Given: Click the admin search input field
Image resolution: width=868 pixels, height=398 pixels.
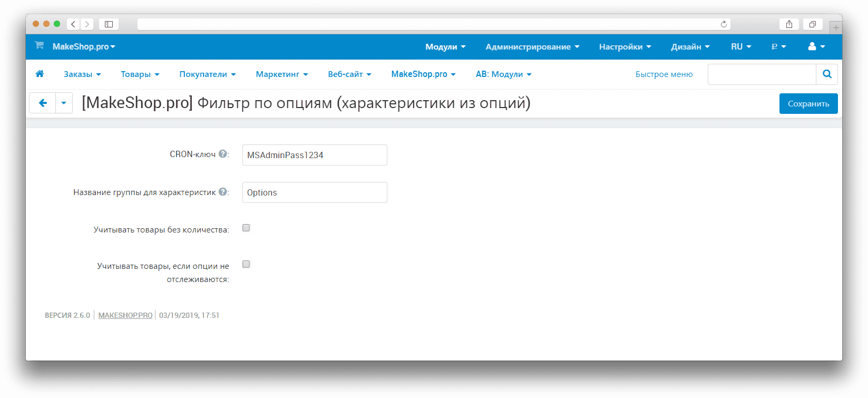Looking at the screenshot, I should click(x=762, y=74).
